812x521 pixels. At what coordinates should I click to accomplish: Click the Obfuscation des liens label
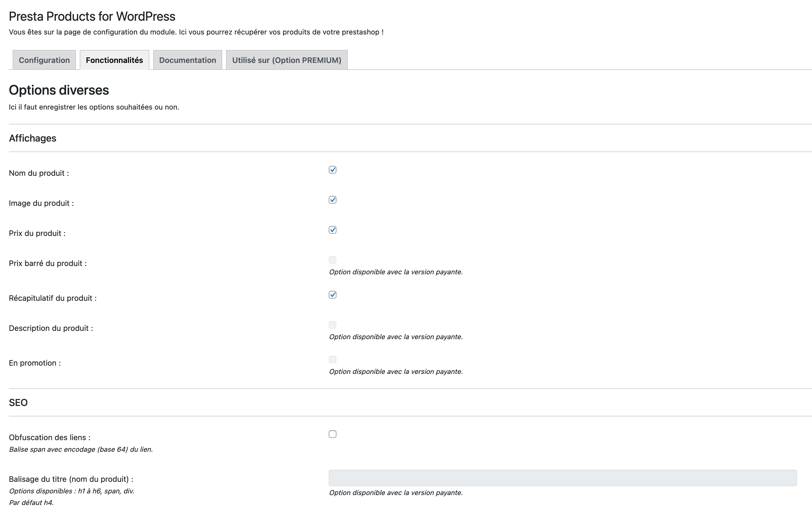[50, 437]
